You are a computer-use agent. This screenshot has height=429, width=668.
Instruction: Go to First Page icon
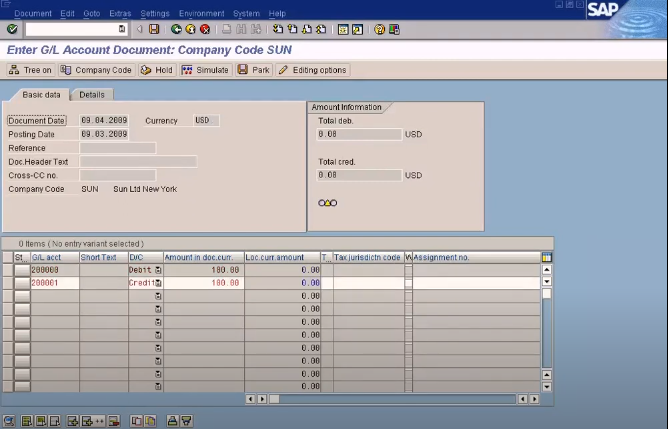coord(278,29)
